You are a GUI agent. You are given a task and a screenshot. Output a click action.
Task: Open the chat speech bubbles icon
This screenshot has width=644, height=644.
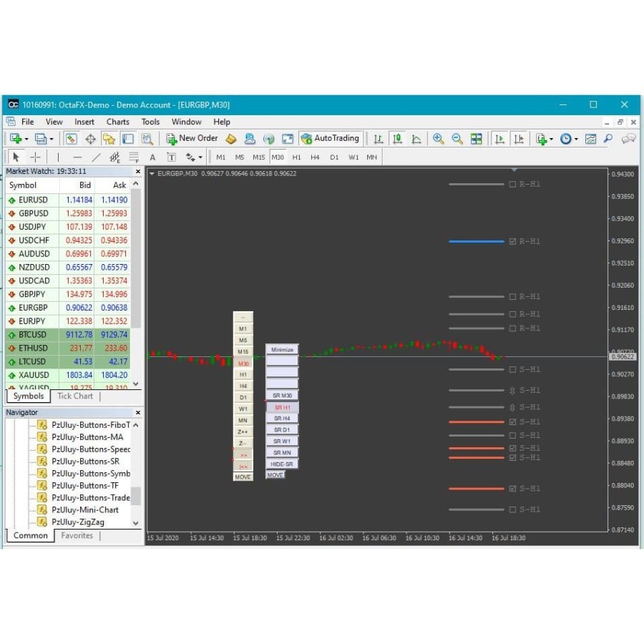tap(628, 139)
